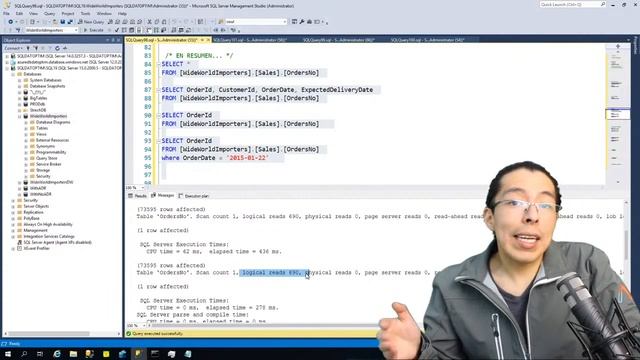640x360 pixels.
Task: Expand the Tables folder
Action: [26, 128]
